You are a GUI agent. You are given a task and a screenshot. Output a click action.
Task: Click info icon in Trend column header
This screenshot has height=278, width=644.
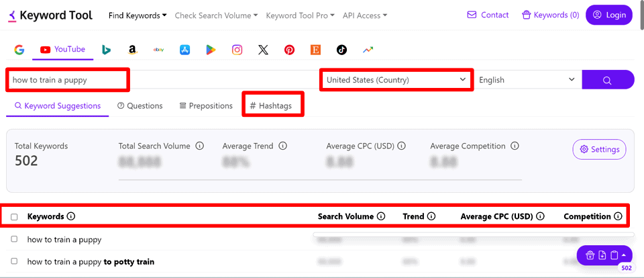[x=431, y=216]
